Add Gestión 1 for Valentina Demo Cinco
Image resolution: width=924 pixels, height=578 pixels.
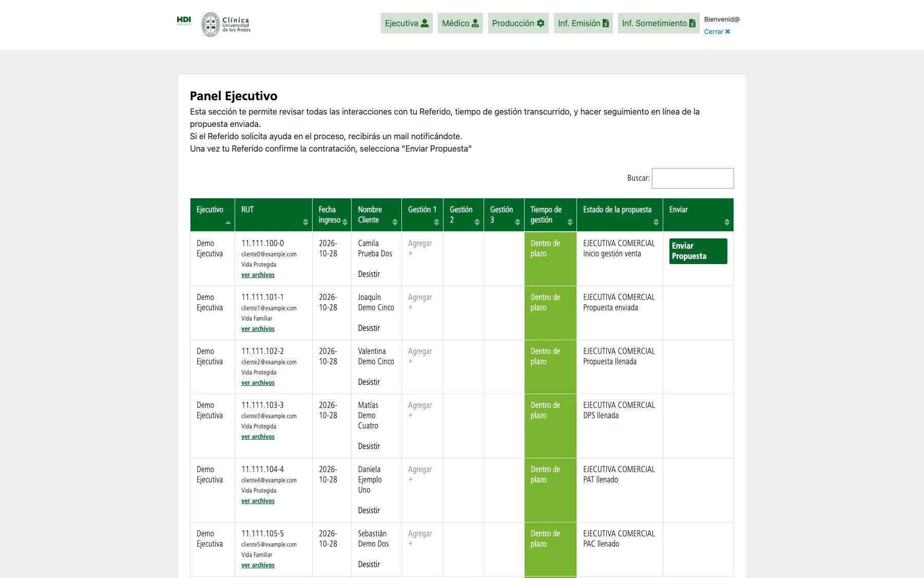tap(420, 356)
